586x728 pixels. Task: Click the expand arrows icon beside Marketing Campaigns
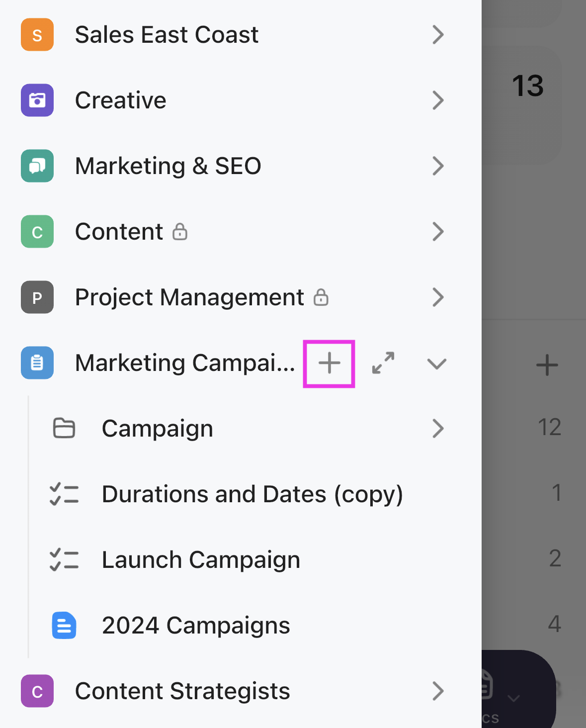click(383, 363)
